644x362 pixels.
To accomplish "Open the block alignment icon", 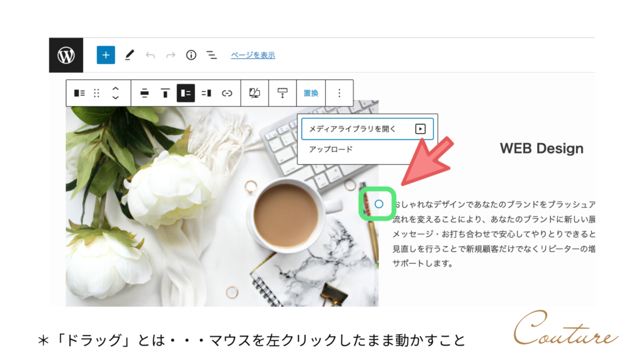I will [x=144, y=93].
